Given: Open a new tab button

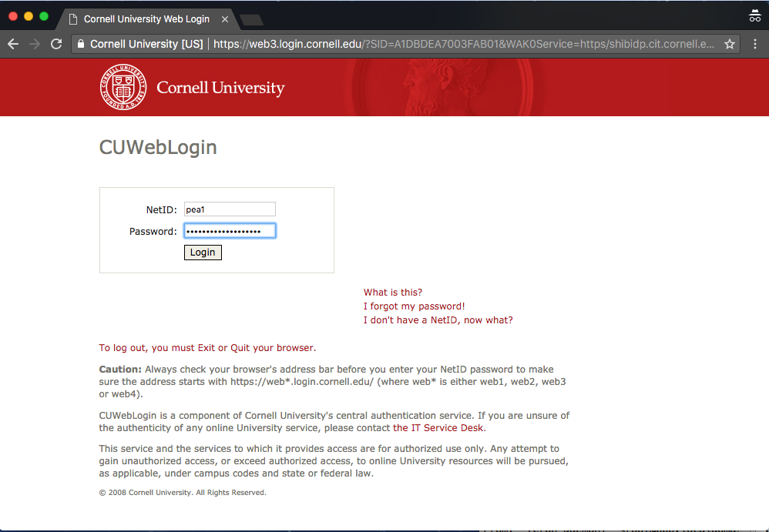Looking at the screenshot, I should coord(252,19).
